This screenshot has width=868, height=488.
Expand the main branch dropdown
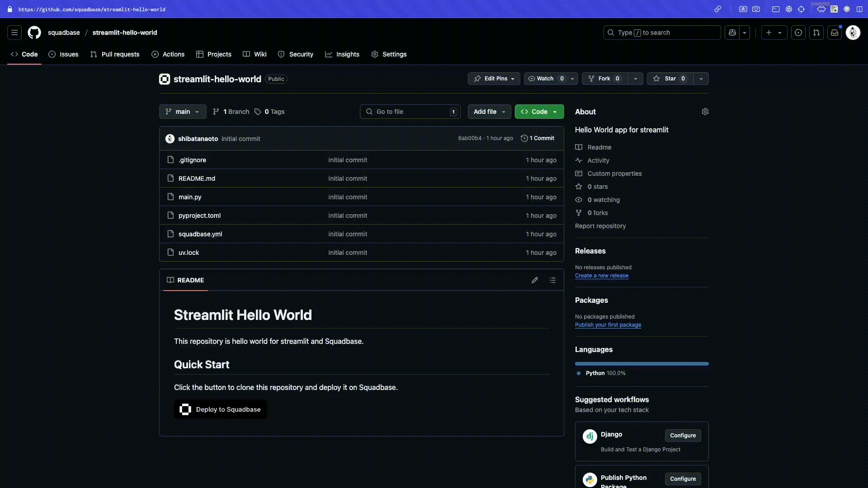tap(183, 112)
